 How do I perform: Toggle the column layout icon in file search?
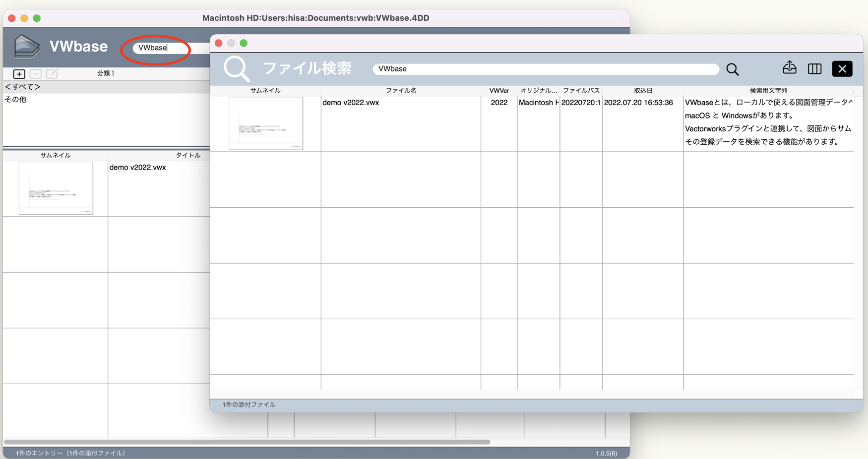coord(814,69)
